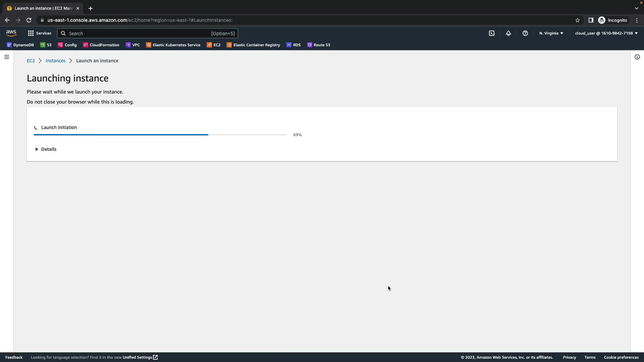Open the cloud_user account dropdown
Screen dimensions: 644x362
coord(606,33)
